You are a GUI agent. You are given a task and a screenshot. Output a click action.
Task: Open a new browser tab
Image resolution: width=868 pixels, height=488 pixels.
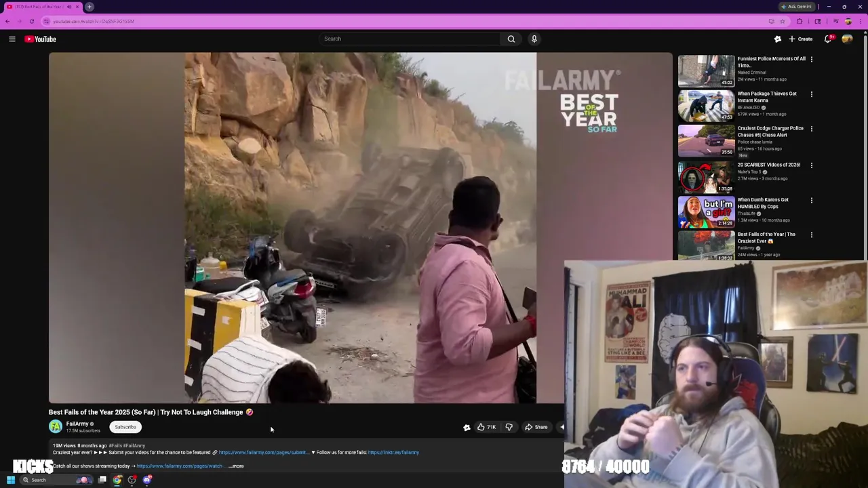[x=89, y=7]
